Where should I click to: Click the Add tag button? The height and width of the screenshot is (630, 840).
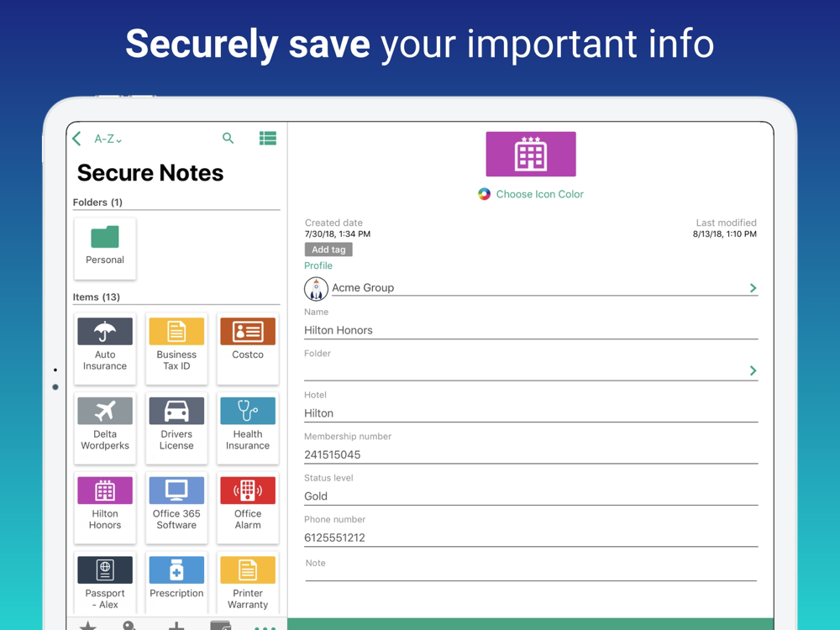[328, 249]
